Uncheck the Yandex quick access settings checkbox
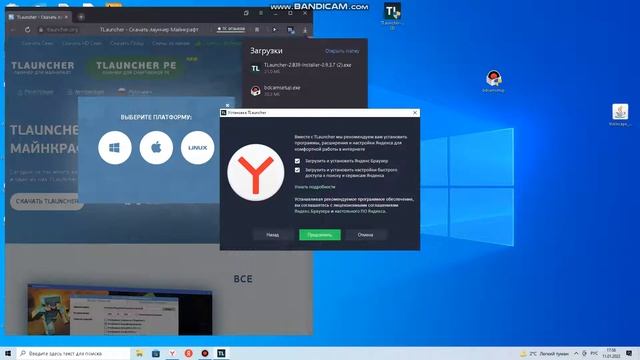This screenshot has width=640, height=360. (x=297, y=170)
